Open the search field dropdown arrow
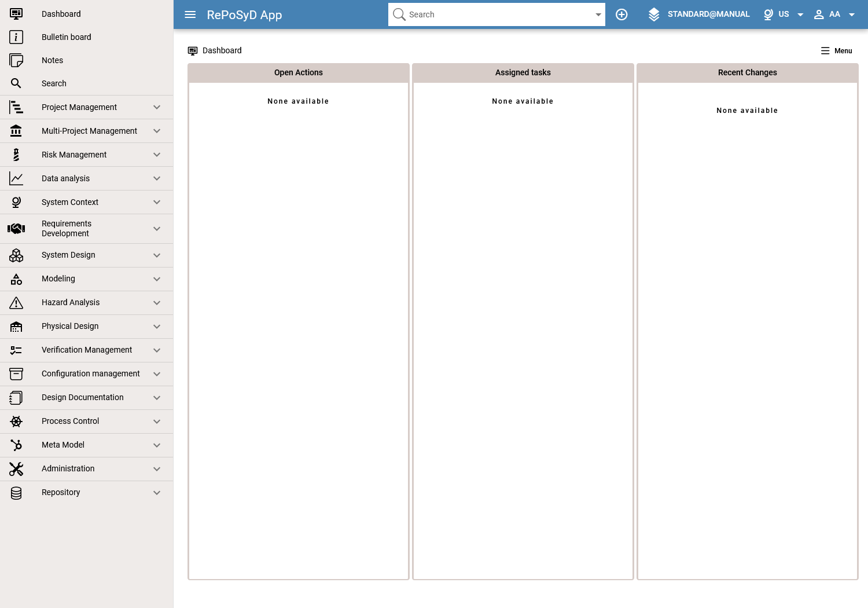 (x=598, y=14)
